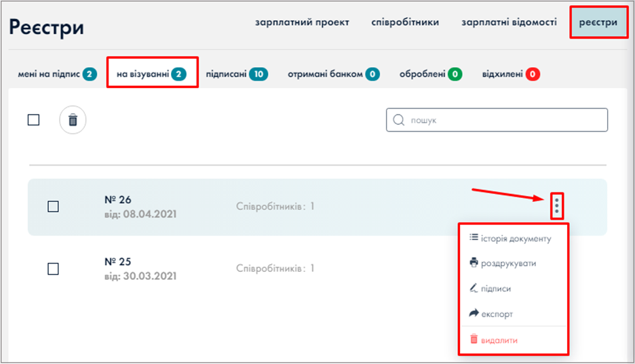Switch to 'підписані' tab
The height and width of the screenshot is (364, 635).
click(x=236, y=74)
